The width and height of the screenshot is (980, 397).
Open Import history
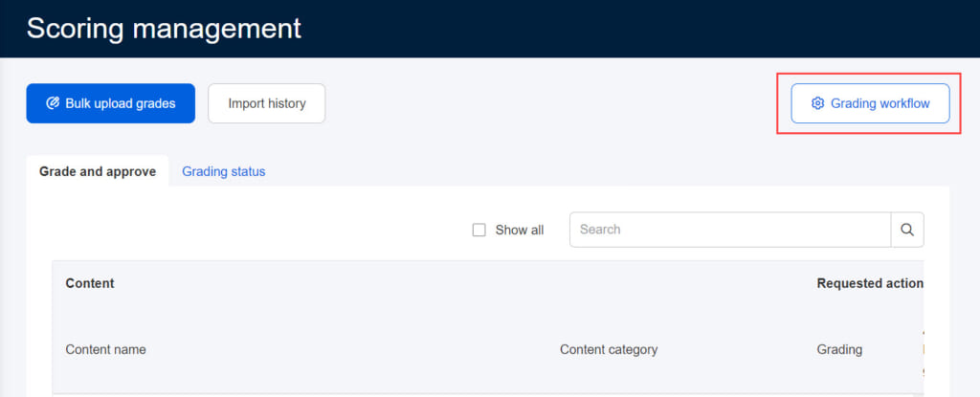pos(266,103)
